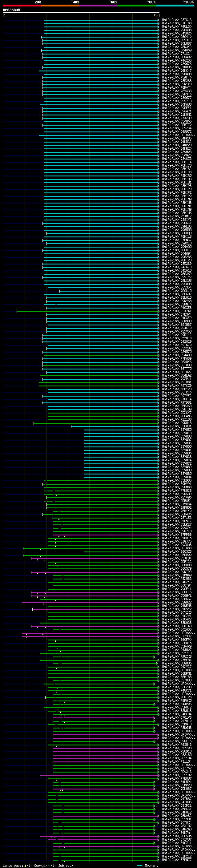Click the green ~80% identity legend segment
This screenshot has width=197, height=868.
pos(137,6)
